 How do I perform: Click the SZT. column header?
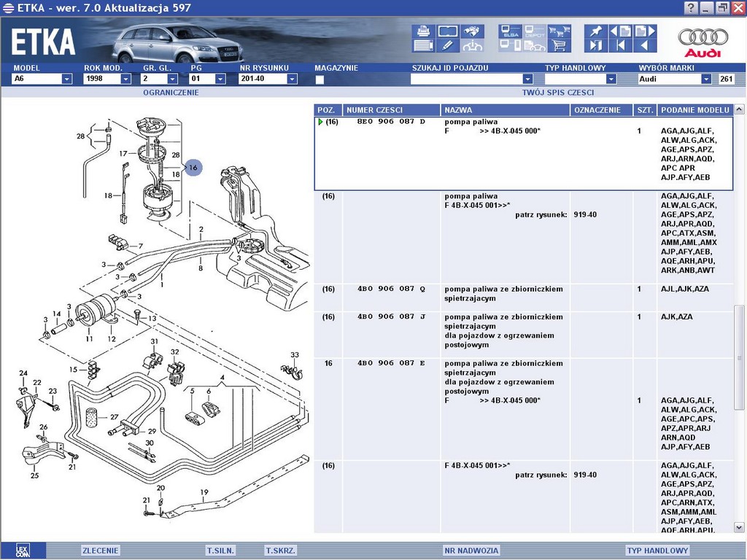tap(645, 110)
